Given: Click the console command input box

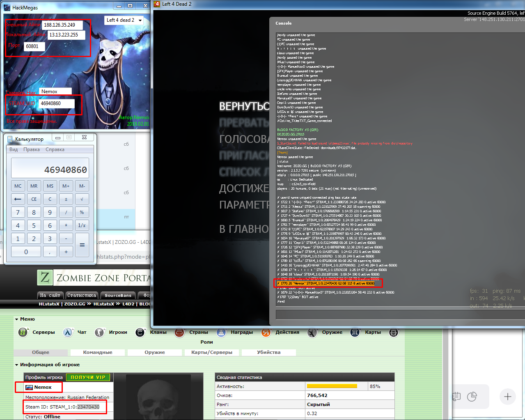Looking at the screenshot, I should click(x=400, y=315).
